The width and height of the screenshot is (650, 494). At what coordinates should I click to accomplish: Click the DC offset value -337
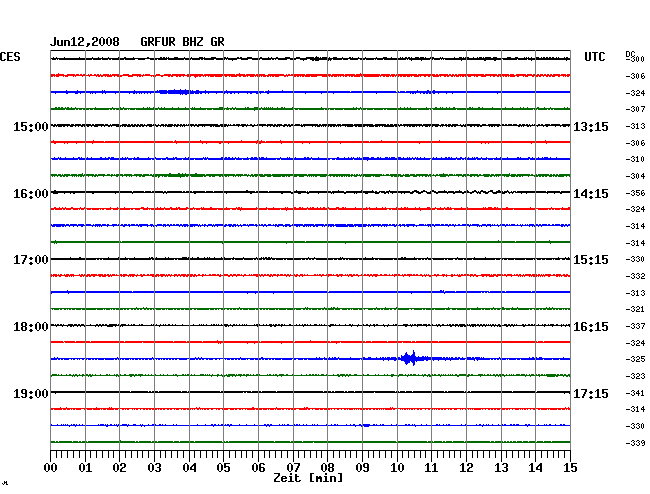[635, 326]
